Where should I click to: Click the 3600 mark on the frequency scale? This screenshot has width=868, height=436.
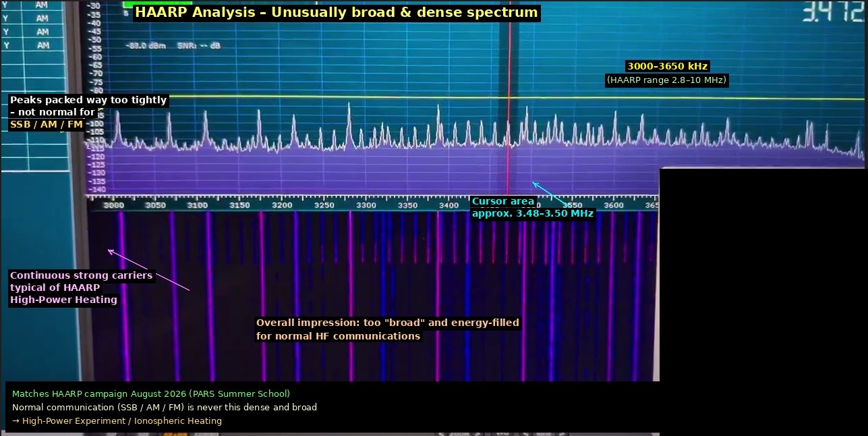614,205
